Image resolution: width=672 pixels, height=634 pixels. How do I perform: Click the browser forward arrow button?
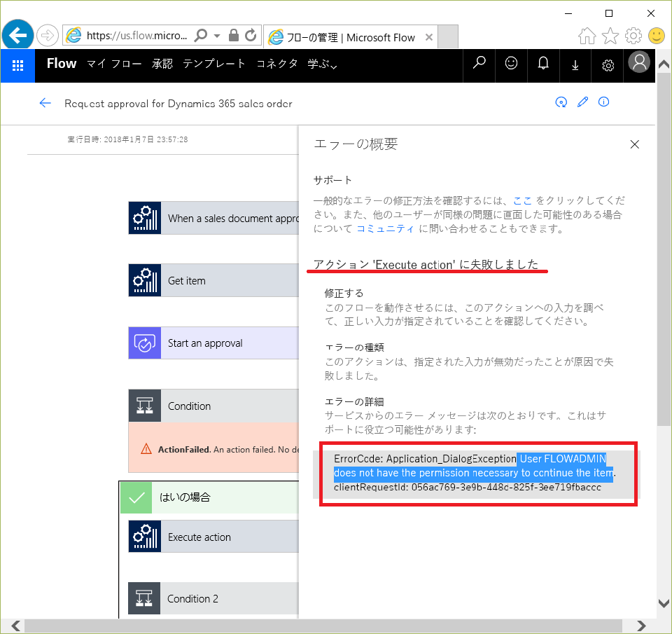(47, 35)
